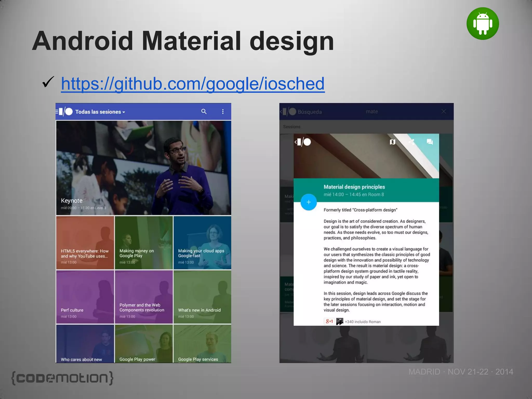Open the github.com/google/iosched link

(x=193, y=84)
